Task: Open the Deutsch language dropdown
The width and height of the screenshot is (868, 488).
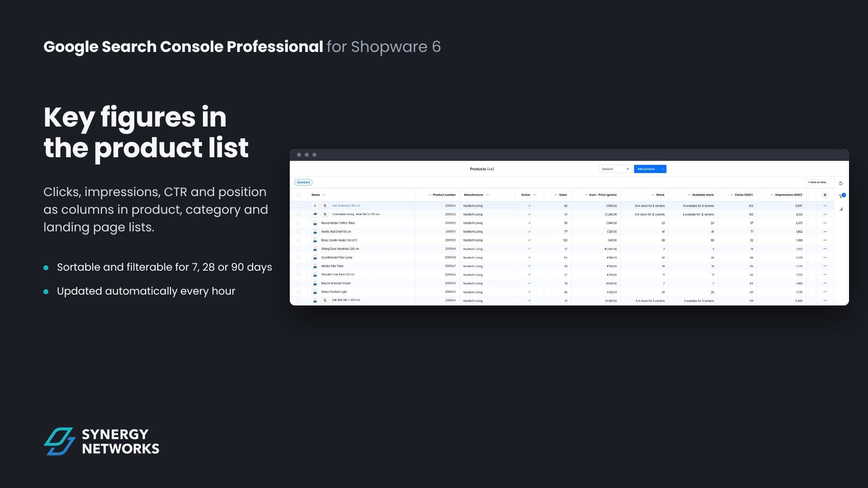Action: pos(615,169)
